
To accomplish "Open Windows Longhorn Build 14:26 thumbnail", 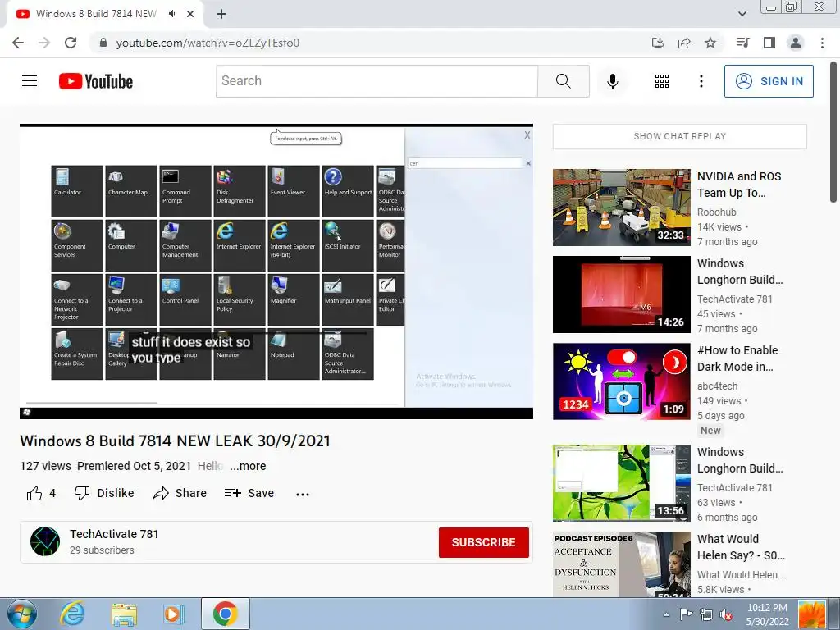I will [622, 294].
